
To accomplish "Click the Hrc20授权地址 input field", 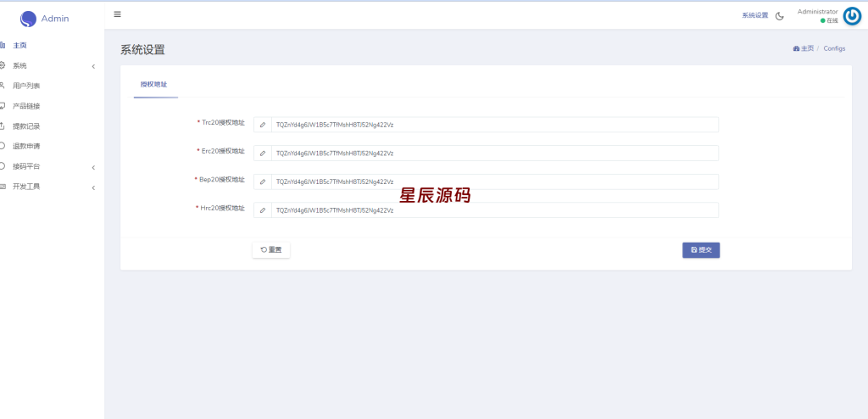I will pos(495,210).
